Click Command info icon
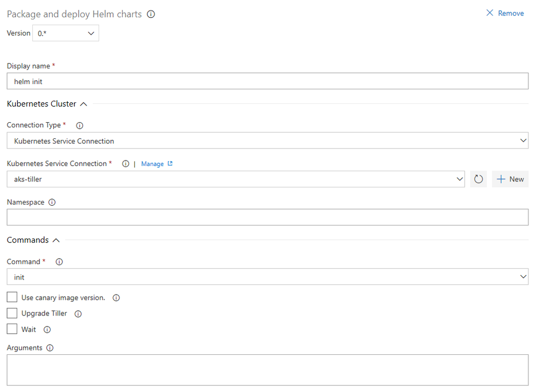Image resolution: width=538 pixels, height=392 pixels. click(59, 262)
